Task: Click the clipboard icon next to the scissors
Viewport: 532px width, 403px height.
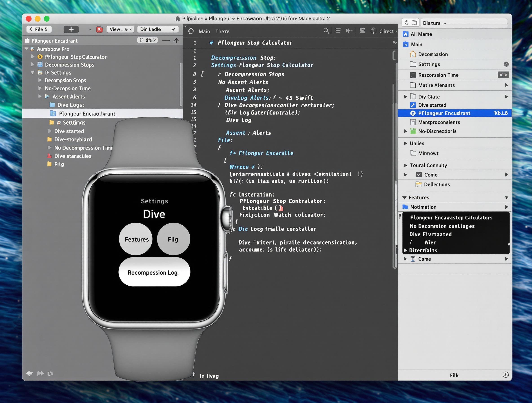Action: (415, 22)
